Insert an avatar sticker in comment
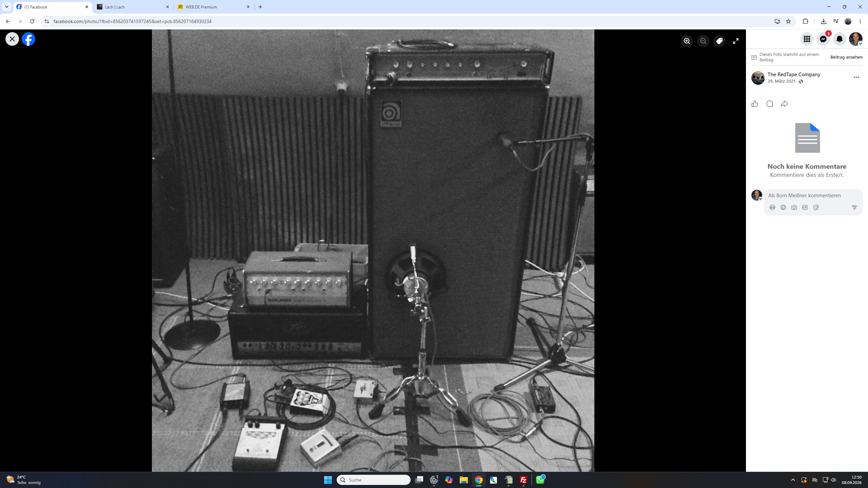The image size is (868, 488). 772,207
